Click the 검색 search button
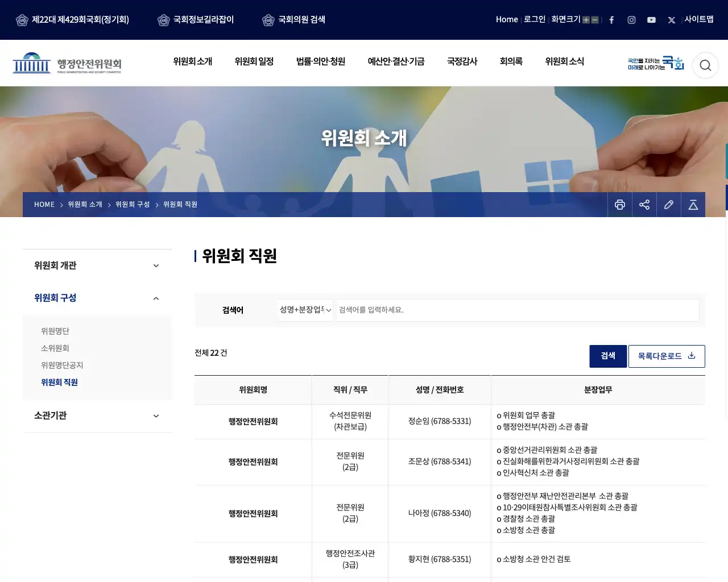 click(x=608, y=356)
